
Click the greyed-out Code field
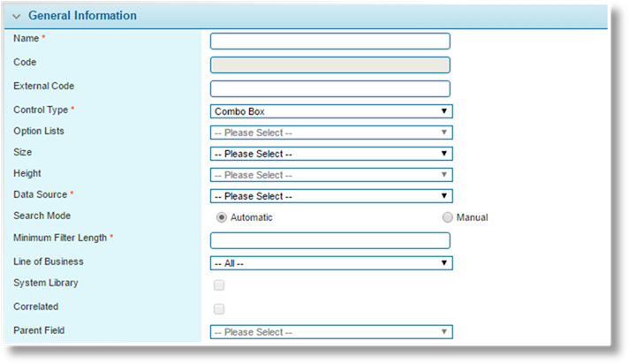(330, 65)
